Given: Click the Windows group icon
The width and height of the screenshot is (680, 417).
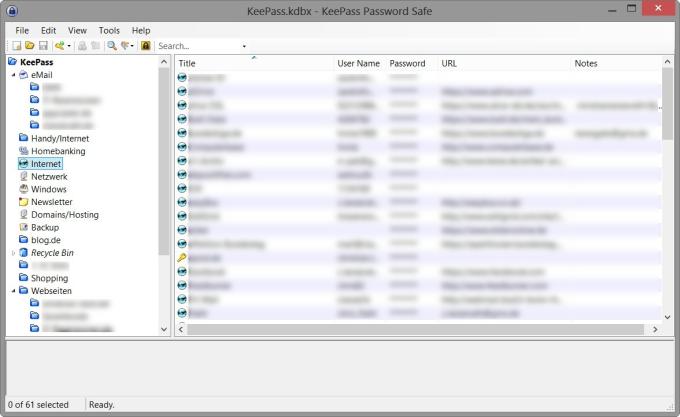Looking at the screenshot, I should coord(23,189).
